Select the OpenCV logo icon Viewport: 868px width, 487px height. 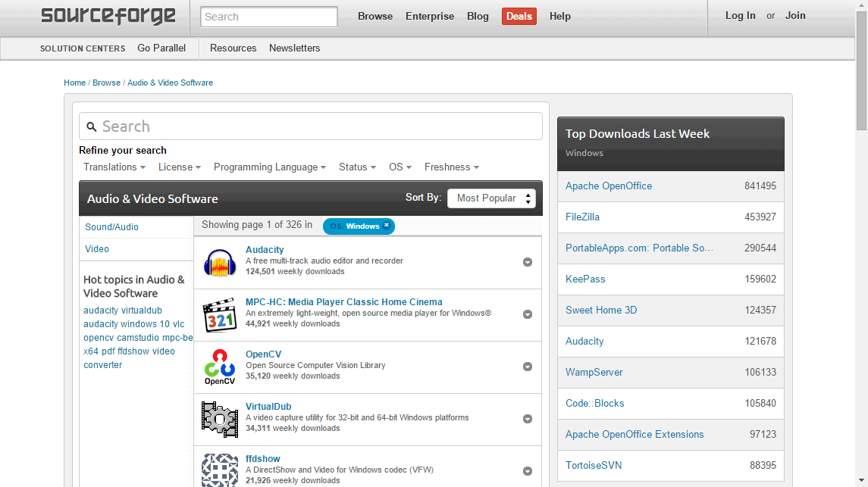tap(219, 367)
